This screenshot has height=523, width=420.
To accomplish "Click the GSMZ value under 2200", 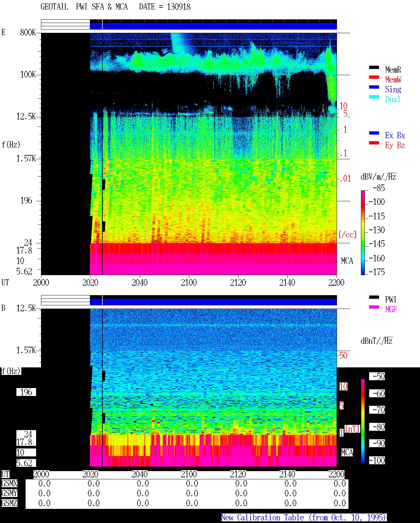I will tap(340, 503).
